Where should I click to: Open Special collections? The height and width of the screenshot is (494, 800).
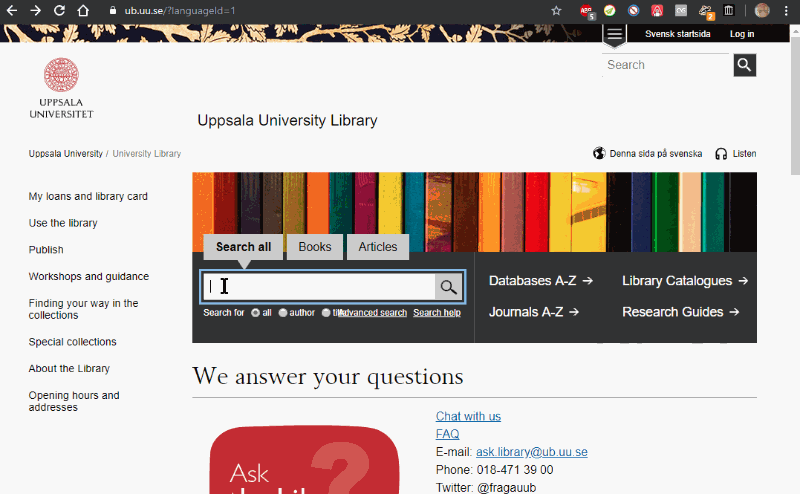tap(72, 342)
